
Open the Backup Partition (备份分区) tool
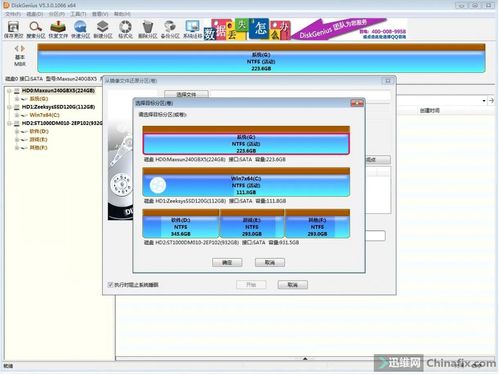coord(170,29)
